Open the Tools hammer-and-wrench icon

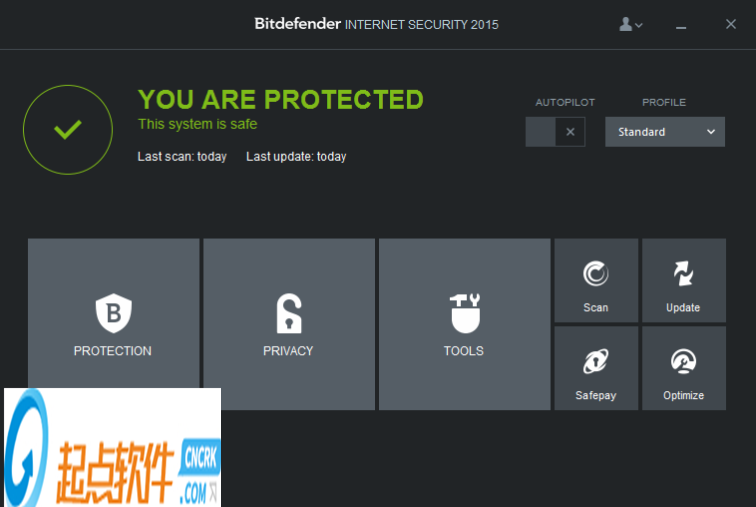pos(464,313)
